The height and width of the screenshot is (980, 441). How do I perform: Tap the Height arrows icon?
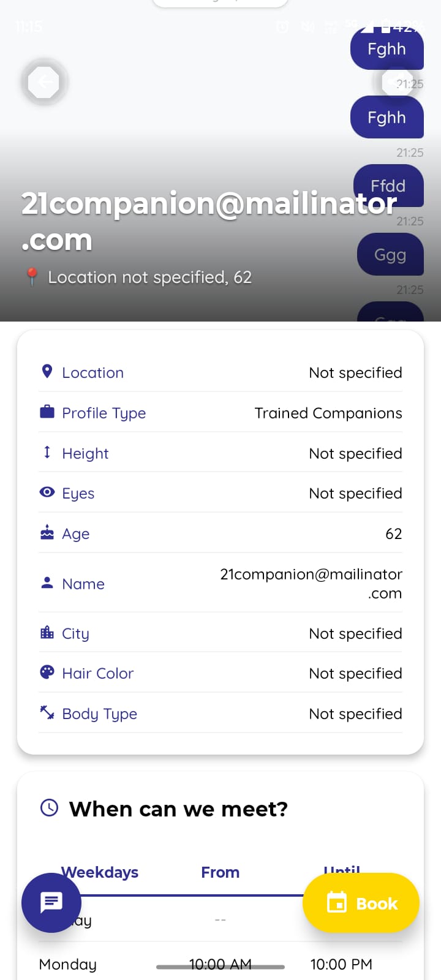coord(47,452)
